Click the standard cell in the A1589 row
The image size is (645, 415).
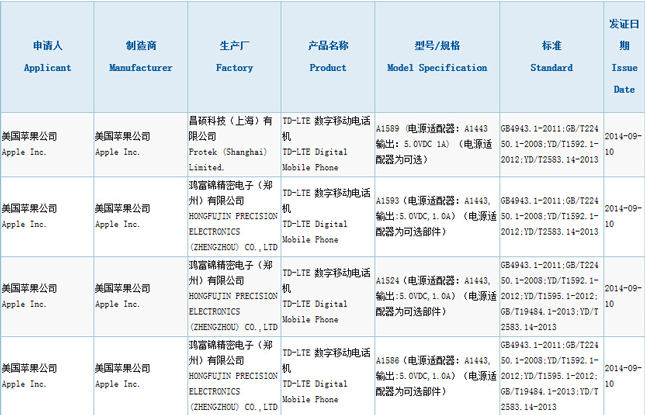(551, 143)
